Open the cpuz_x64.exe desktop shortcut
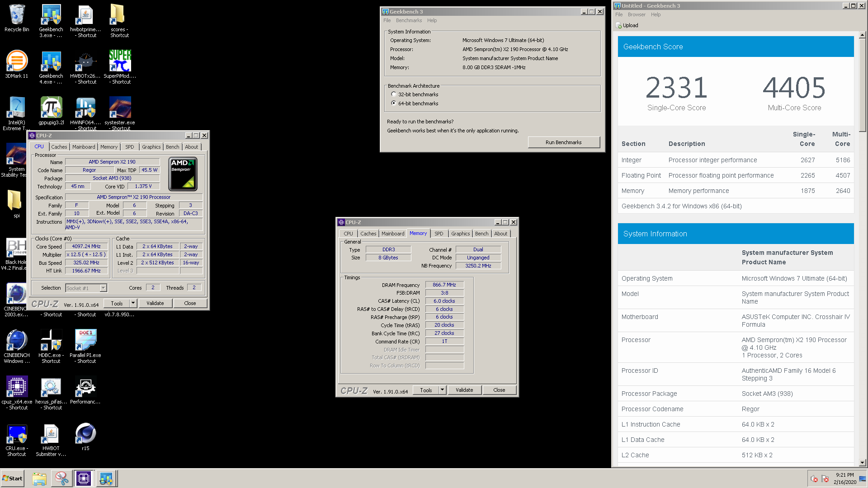 pos(17,393)
